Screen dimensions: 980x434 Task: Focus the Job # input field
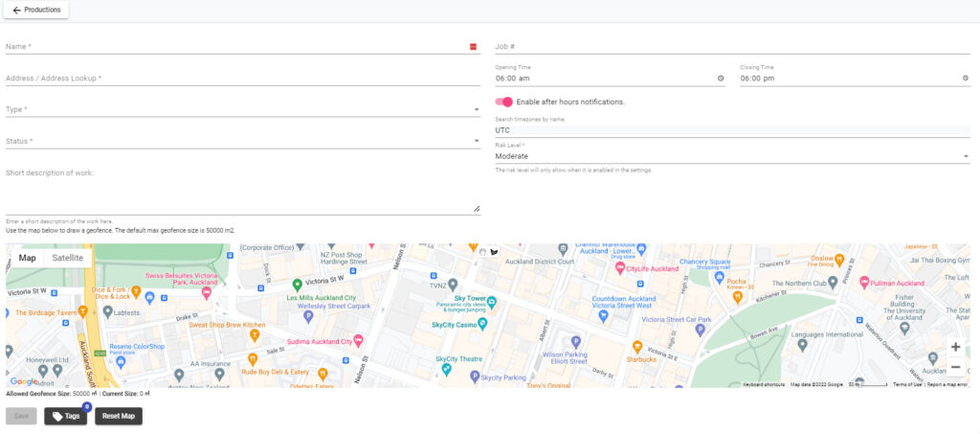732,47
